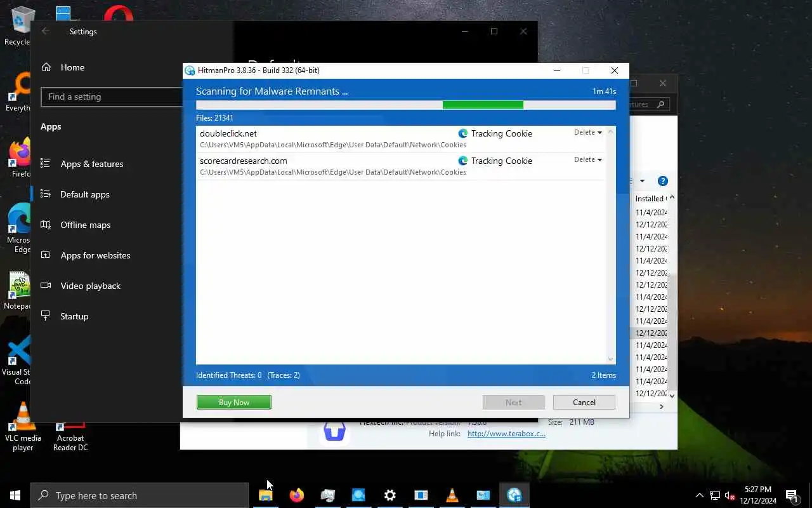Click the blue TeraBox program icon
The height and width of the screenshot is (508, 812).
[x=334, y=431]
